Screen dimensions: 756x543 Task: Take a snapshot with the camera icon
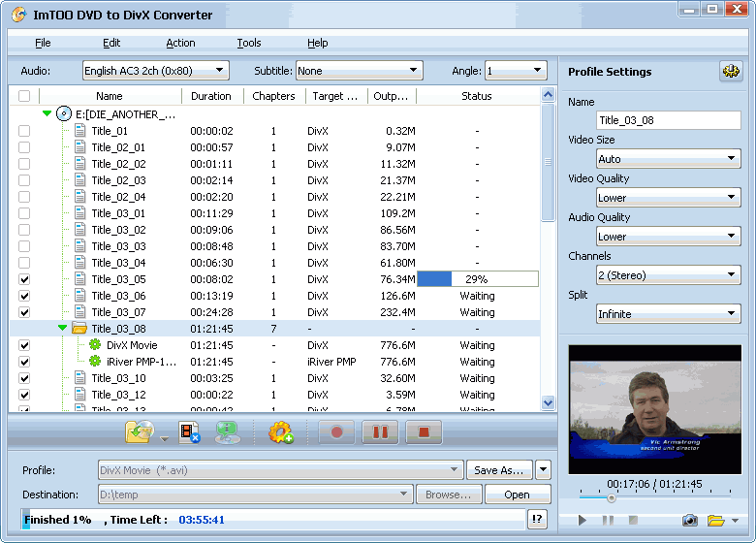(x=689, y=521)
